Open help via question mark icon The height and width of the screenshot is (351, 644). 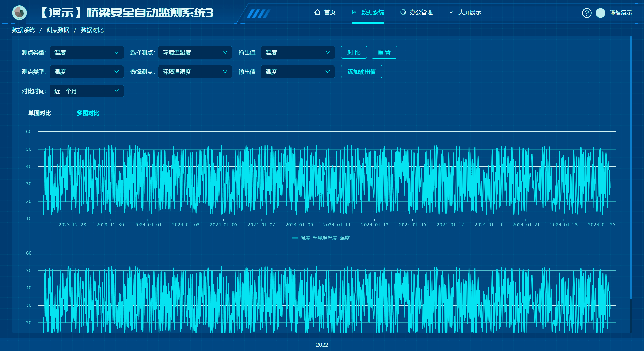pos(586,13)
